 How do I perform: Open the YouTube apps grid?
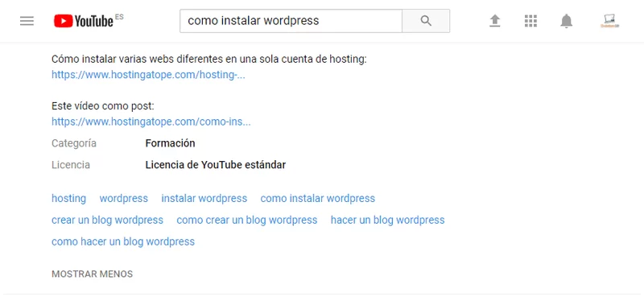(x=530, y=21)
